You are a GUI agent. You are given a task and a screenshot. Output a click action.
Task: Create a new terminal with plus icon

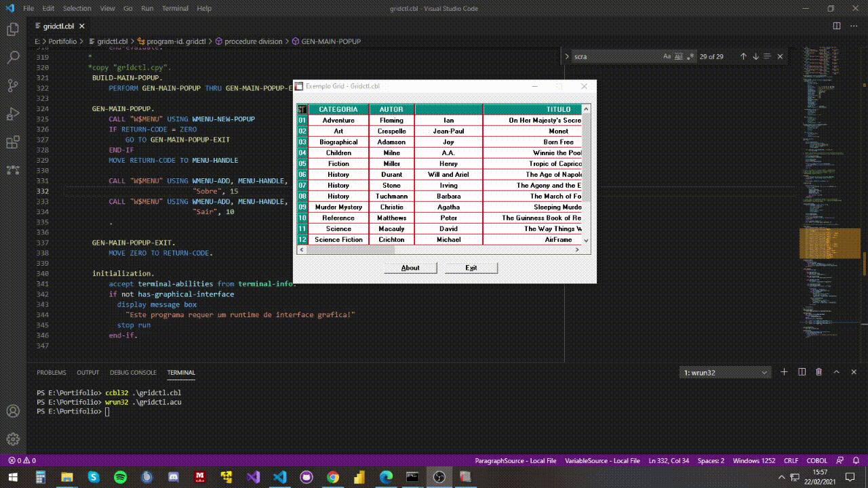785,372
